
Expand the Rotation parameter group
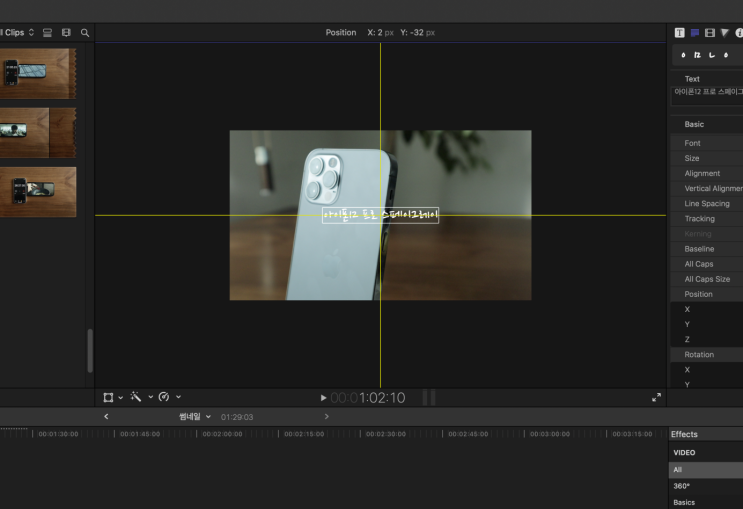(707, 354)
